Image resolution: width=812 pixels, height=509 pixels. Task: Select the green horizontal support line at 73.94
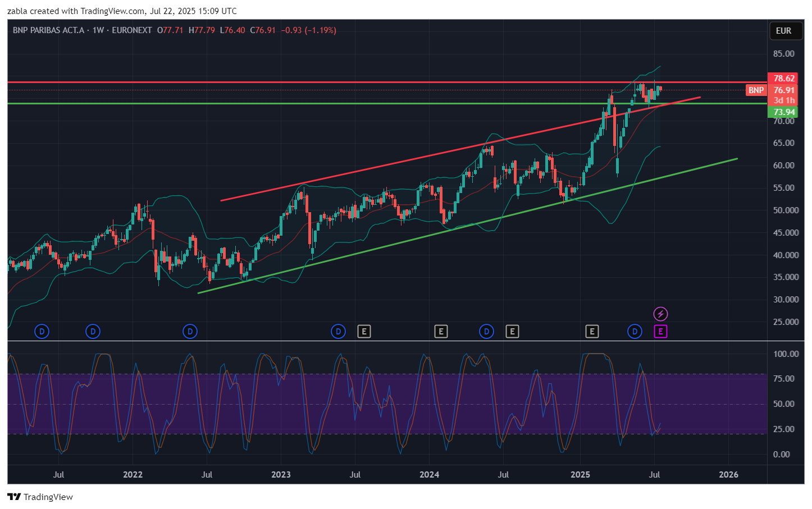pyautogui.click(x=387, y=103)
